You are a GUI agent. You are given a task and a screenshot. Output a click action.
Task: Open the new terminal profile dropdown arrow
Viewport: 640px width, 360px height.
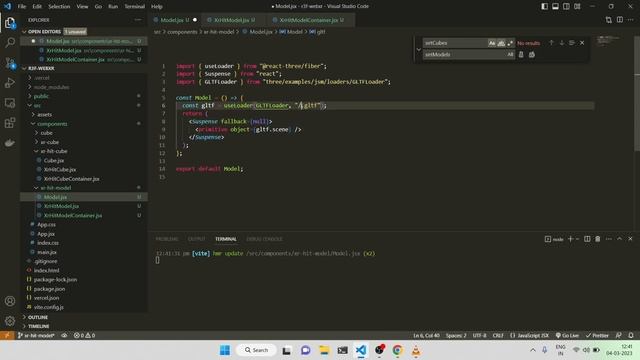pos(578,239)
